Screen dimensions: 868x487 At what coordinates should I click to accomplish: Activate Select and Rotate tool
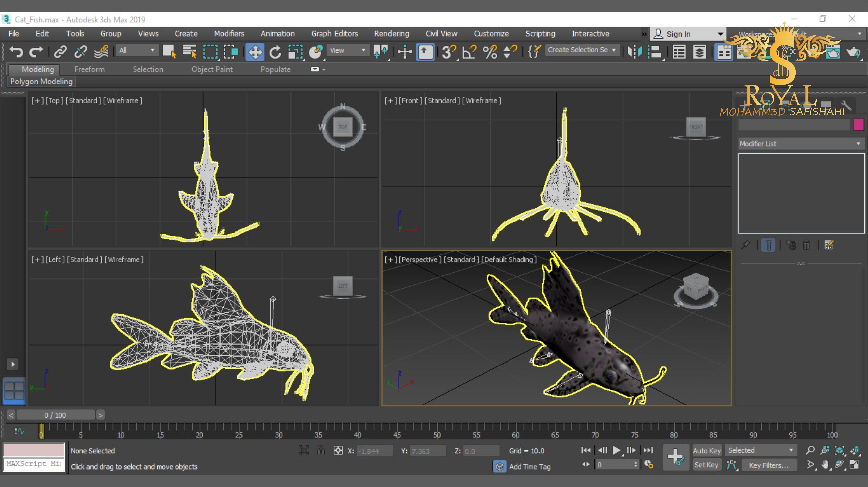click(275, 52)
